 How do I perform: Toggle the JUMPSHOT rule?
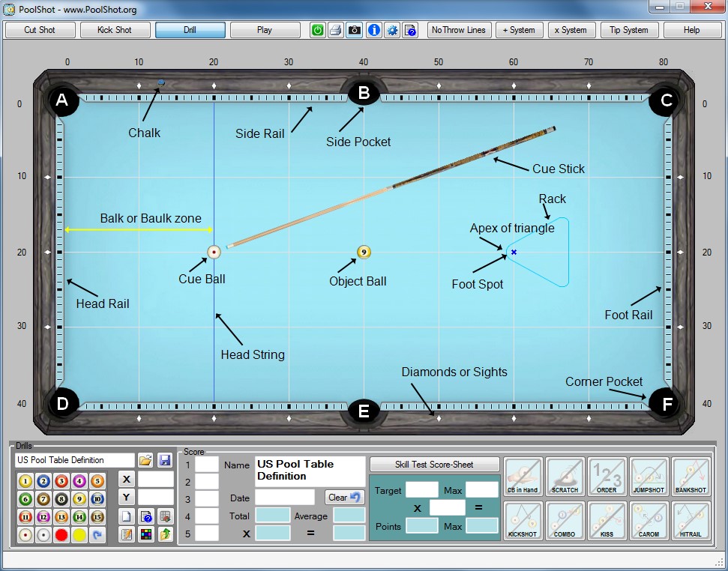(x=649, y=477)
